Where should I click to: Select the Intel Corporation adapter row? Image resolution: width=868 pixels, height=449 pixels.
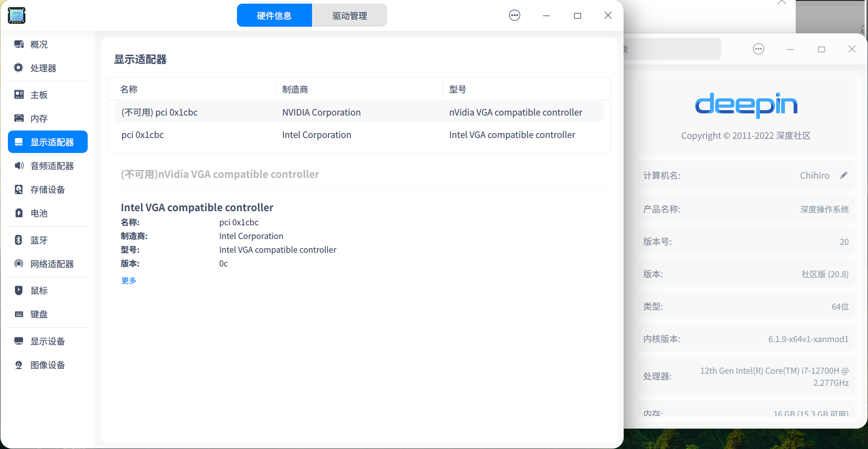359,135
